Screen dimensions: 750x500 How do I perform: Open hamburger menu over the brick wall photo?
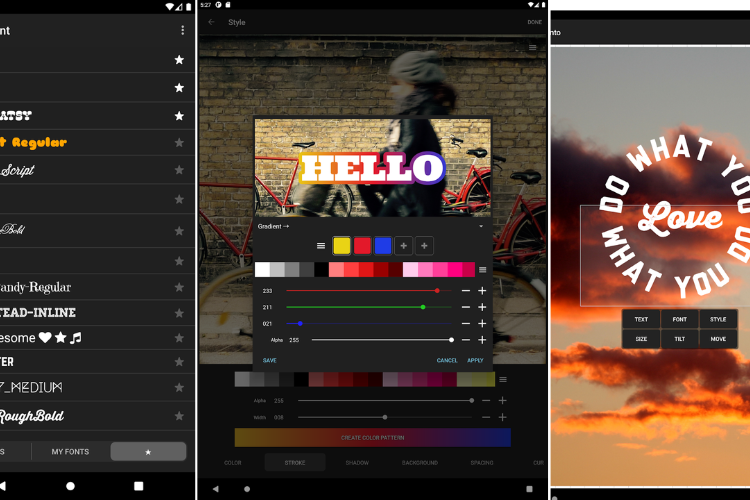click(x=532, y=47)
